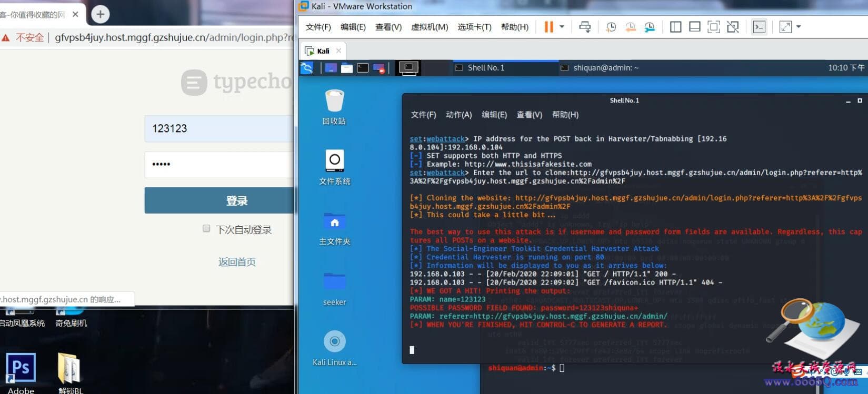Open 回收站 trash desktop icon
Screen dimensions: 868x394
pos(334,107)
